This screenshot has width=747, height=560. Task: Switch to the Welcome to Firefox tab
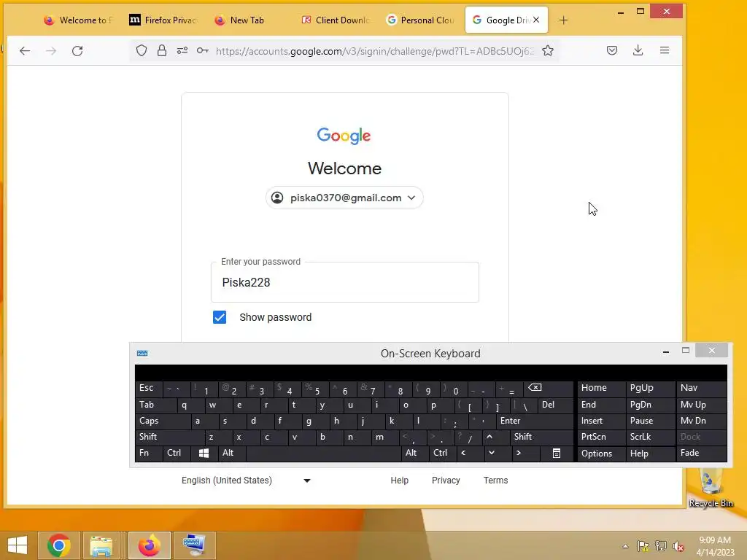click(x=79, y=20)
